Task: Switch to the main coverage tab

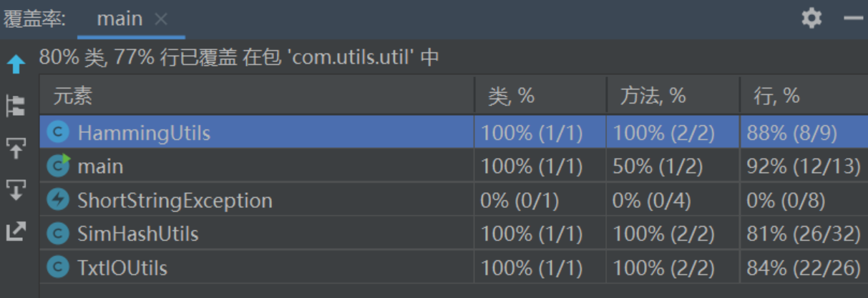Action: point(119,19)
